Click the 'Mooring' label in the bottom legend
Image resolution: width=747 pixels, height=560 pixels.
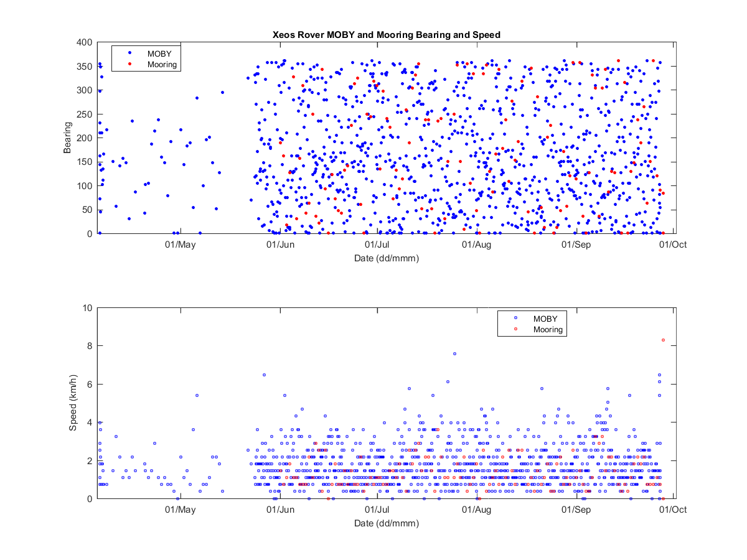(548, 330)
